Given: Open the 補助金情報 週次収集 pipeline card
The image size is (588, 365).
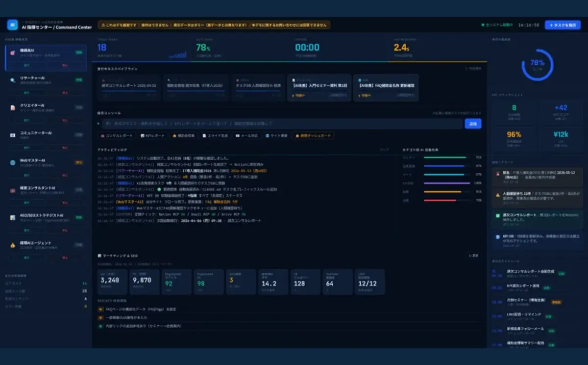Looking at the screenshot, I should point(195,88).
